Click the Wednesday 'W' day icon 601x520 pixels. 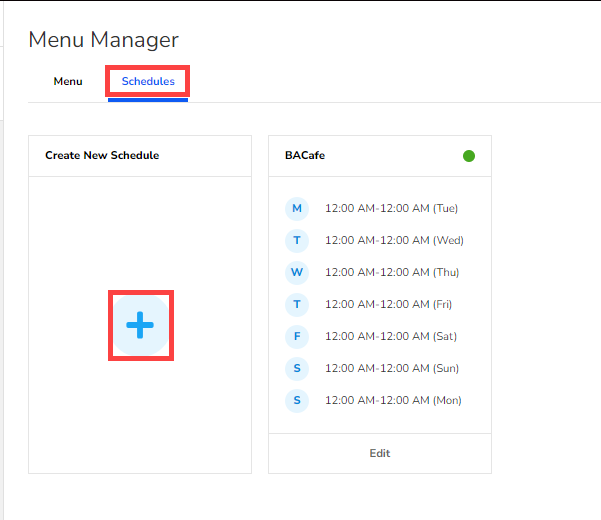click(x=297, y=273)
